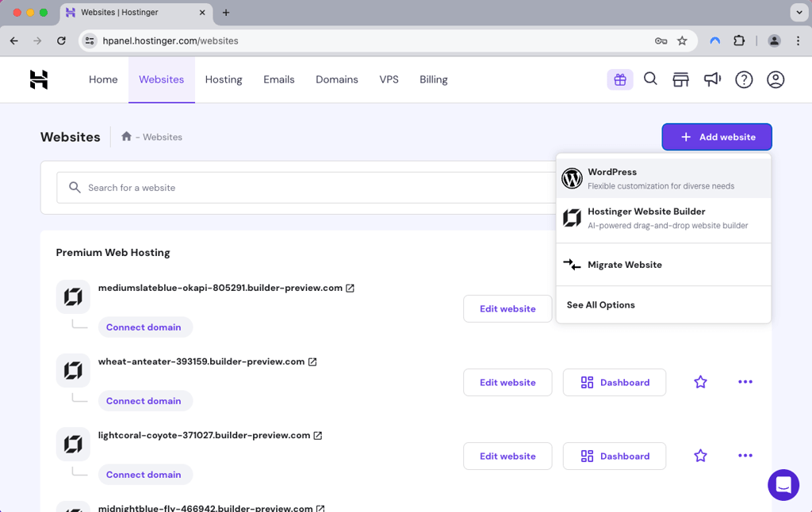Click the Websites breadcrumb text
This screenshot has width=812, height=512.
pyautogui.click(x=162, y=137)
